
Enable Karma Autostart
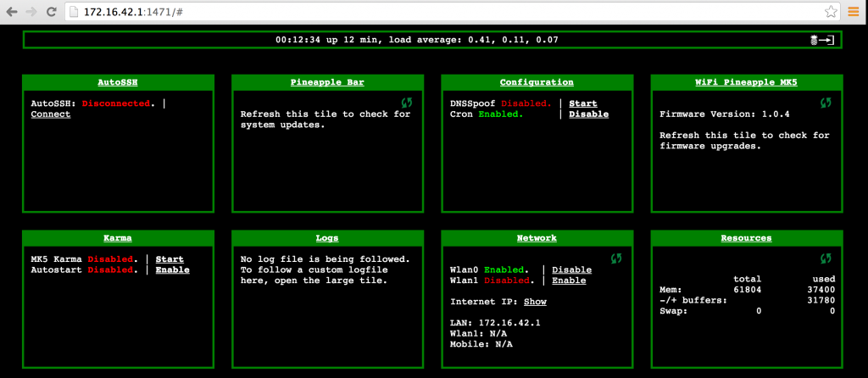coord(172,270)
